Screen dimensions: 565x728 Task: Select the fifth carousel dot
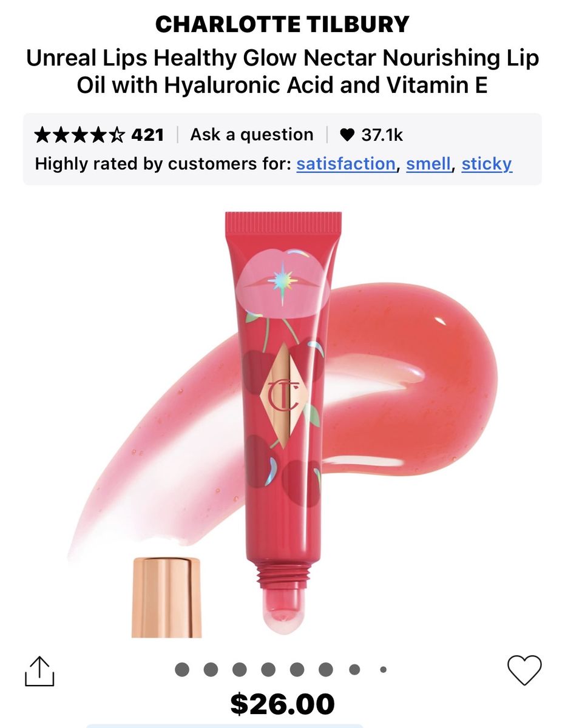[297, 670]
